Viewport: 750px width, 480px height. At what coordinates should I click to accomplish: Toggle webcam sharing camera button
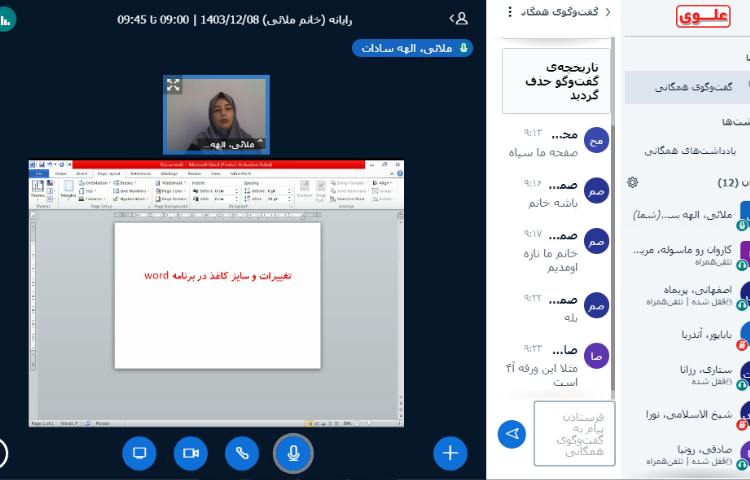(x=190, y=453)
